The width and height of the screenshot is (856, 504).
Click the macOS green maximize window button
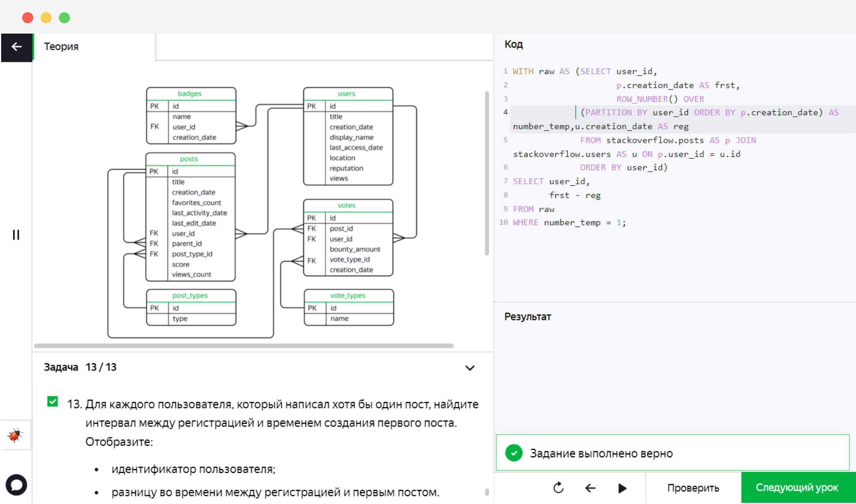(x=64, y=18)
